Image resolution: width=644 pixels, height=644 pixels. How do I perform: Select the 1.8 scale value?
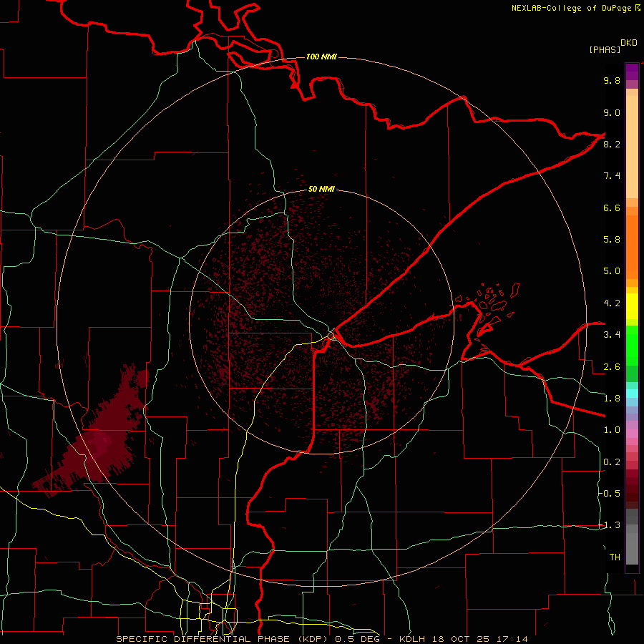[x=612, y=399]
